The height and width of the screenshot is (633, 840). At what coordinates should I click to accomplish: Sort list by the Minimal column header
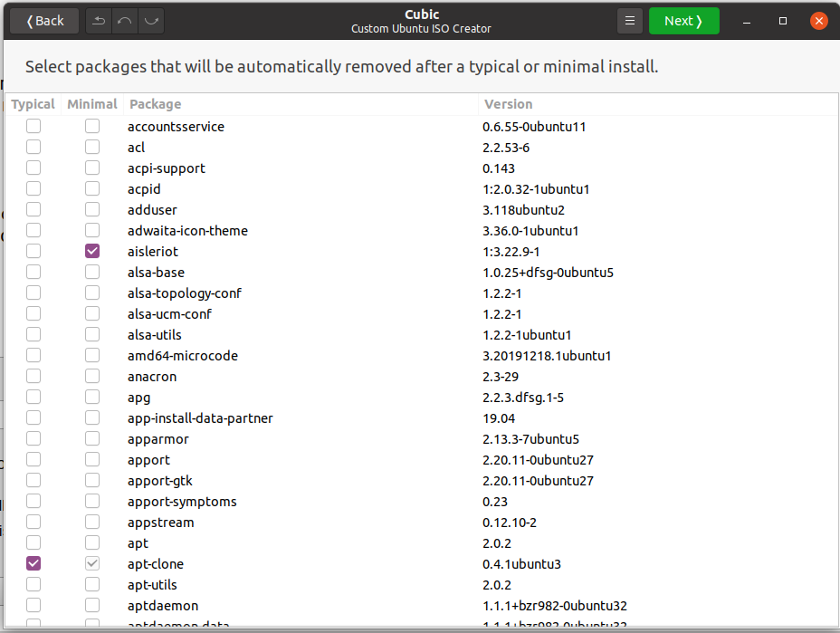pos(92,104)
